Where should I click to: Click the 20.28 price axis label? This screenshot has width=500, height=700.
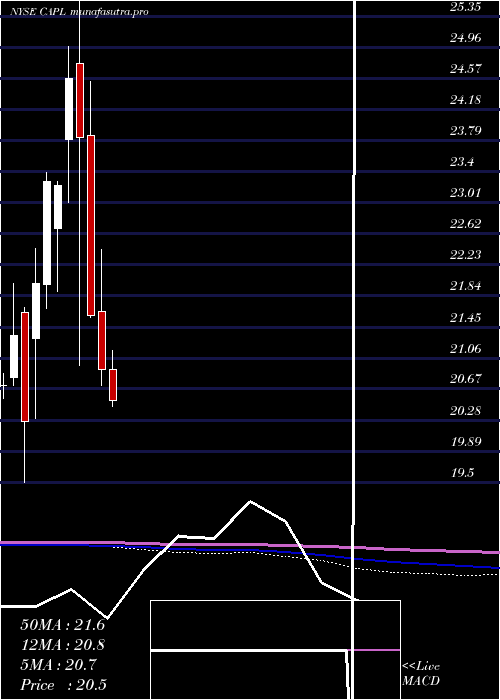point(466,410)
